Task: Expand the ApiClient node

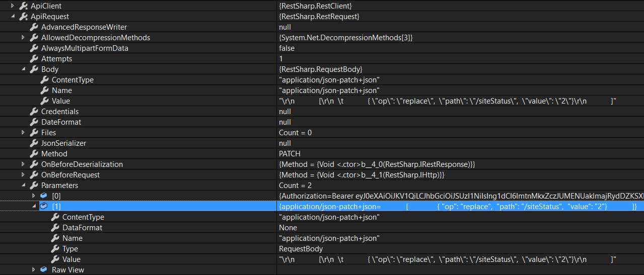Action: [13, 6]
